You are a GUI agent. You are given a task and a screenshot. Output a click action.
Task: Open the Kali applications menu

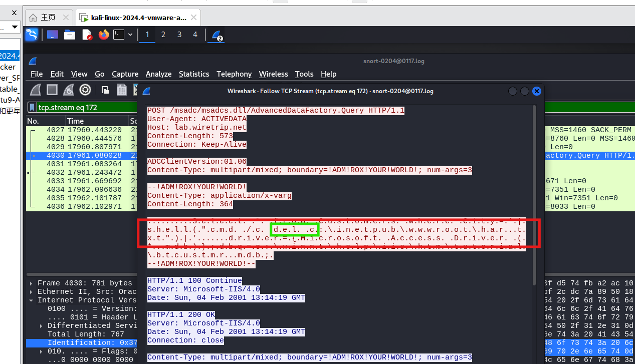point(32,35)
